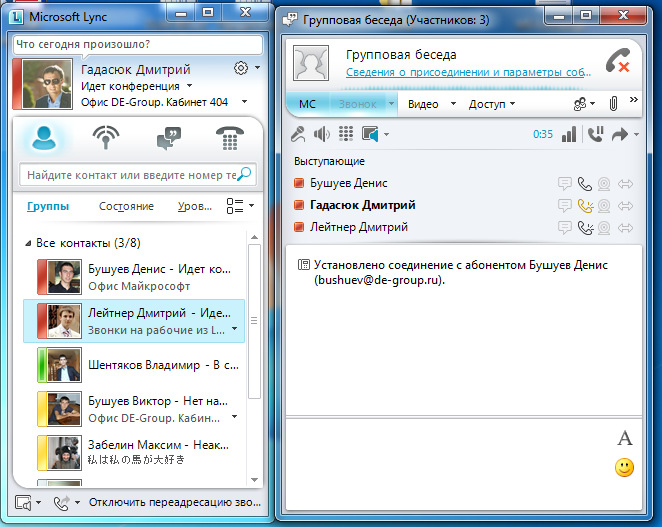The width and height of the screenshot is (662, 527).
Task: Open location dropdown for Офис DE-Group
Action: [x=244, y=102]
